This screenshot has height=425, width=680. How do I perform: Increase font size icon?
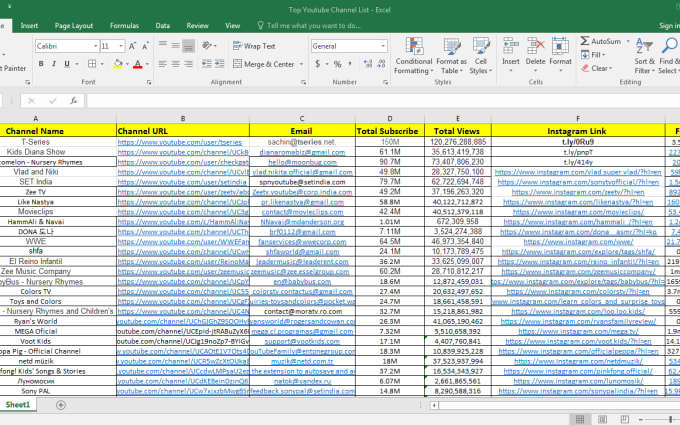click(132, 46)
